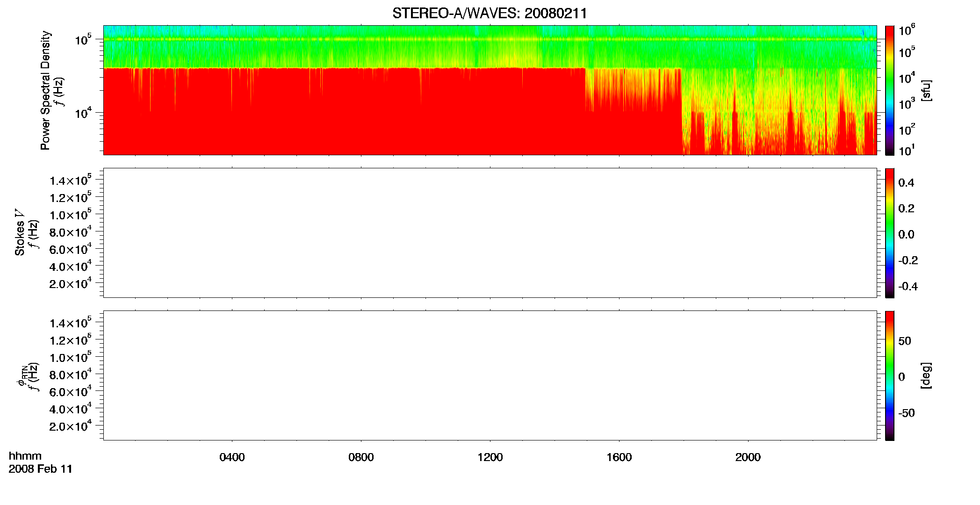
Task: Click the Stokes V color bar
Action: coord(889,233)
